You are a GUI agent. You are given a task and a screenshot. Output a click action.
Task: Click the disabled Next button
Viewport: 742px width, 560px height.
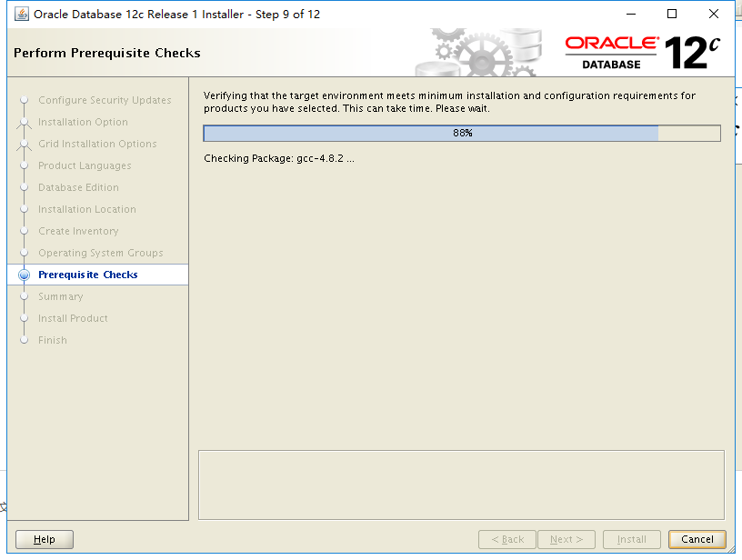click(567, 539)
